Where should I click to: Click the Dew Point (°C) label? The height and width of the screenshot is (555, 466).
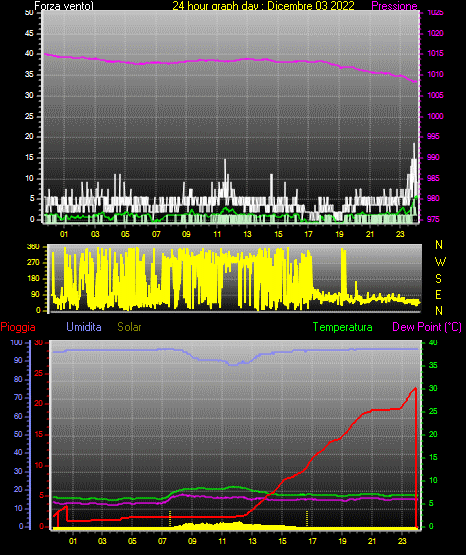click(x=427, y=327)
